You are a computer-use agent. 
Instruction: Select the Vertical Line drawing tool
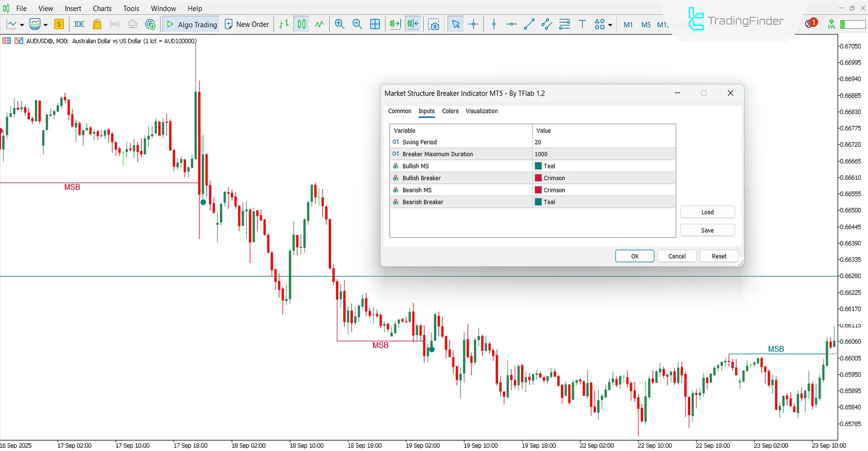coord(493,24)
